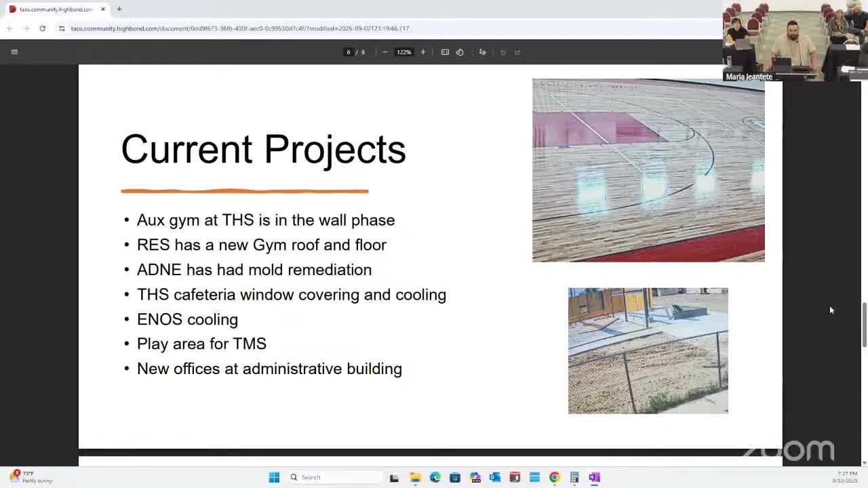Click the zoom out minus button
The width and height of the screenshot is (868, 488).
pyautogui.click(x=385, y=52)
